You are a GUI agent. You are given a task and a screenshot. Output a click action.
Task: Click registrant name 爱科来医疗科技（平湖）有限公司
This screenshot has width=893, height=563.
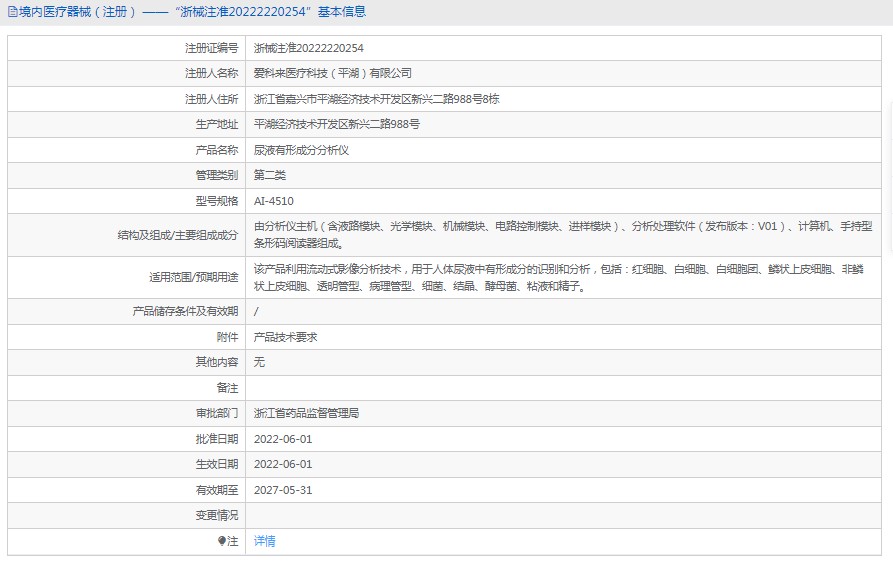click(332, 73)
